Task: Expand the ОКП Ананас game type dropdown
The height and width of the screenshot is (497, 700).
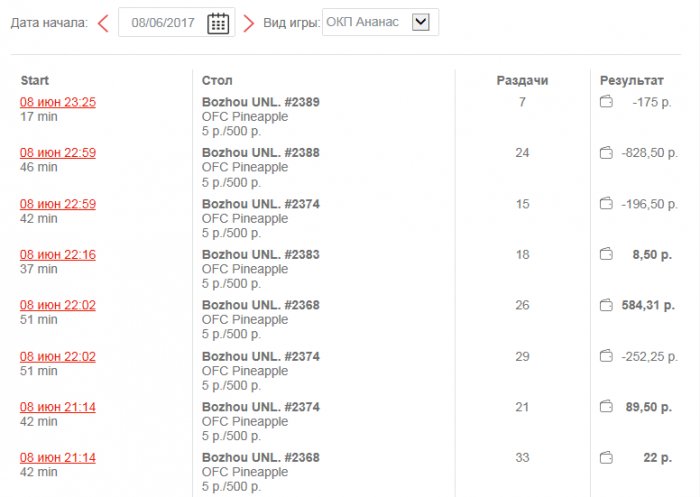Action: coord(420,22)
